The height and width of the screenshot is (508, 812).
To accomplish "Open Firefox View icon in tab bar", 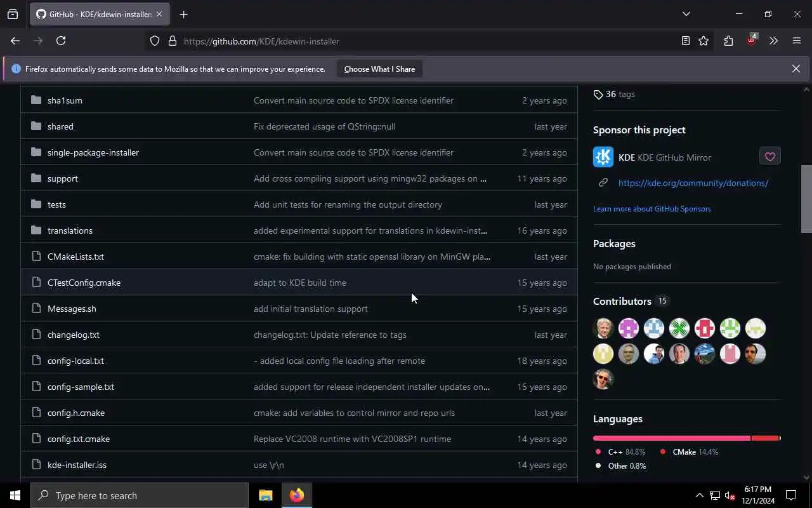I will [x=13, y=14].
